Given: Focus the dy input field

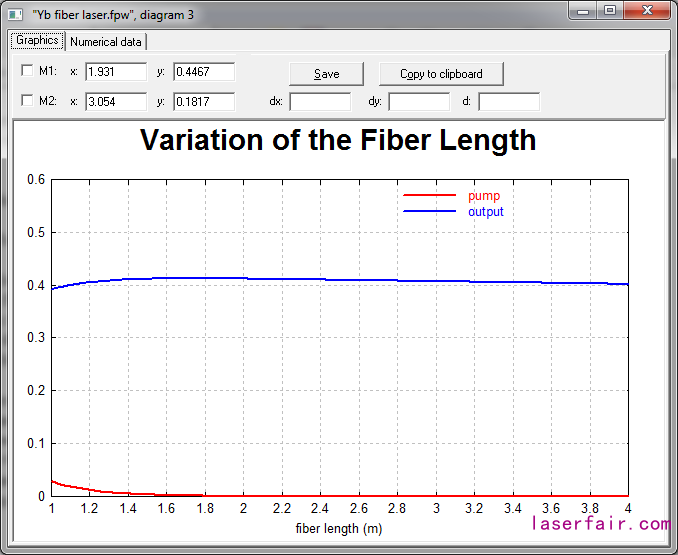Looking at the screenshot, I should (x=419, y=102).
